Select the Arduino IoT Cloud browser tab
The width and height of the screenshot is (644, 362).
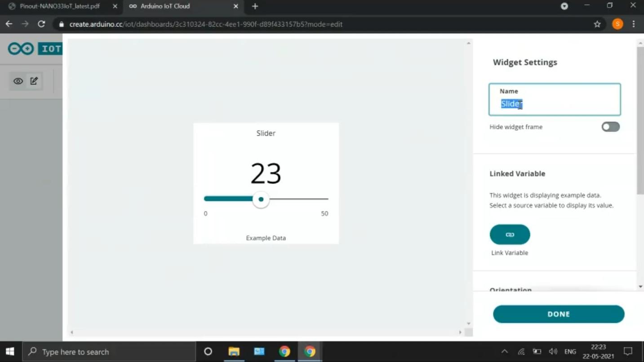(x=165, y=6)
